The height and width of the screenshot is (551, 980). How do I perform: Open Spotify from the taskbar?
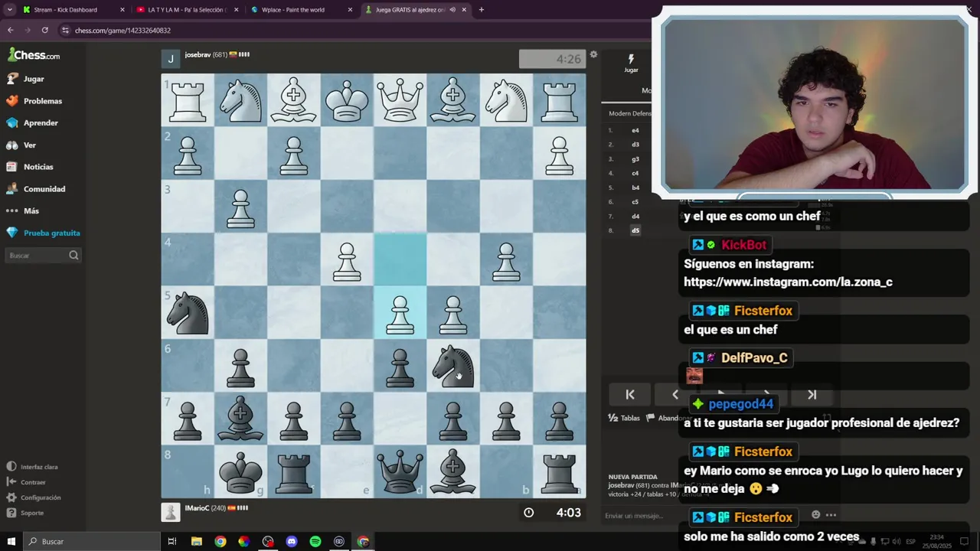315,542
